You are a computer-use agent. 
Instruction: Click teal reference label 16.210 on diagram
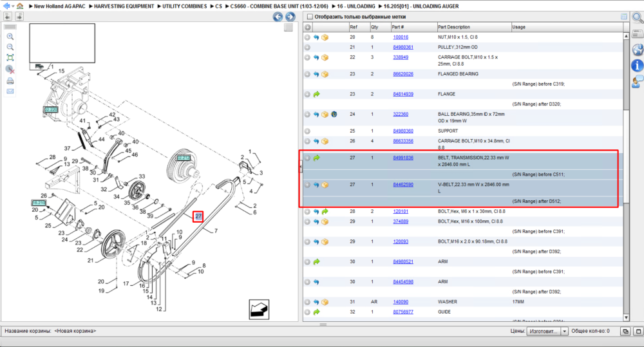click(39, 203)
